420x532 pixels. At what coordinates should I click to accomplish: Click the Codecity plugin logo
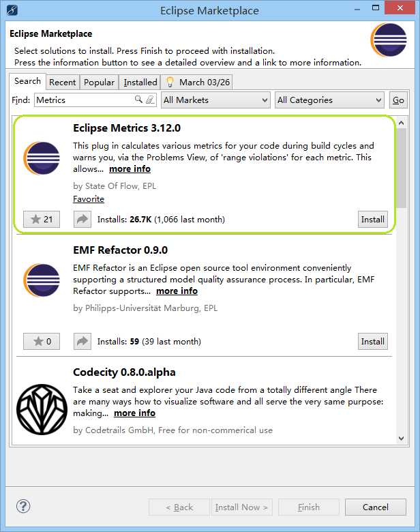(42, 409)
